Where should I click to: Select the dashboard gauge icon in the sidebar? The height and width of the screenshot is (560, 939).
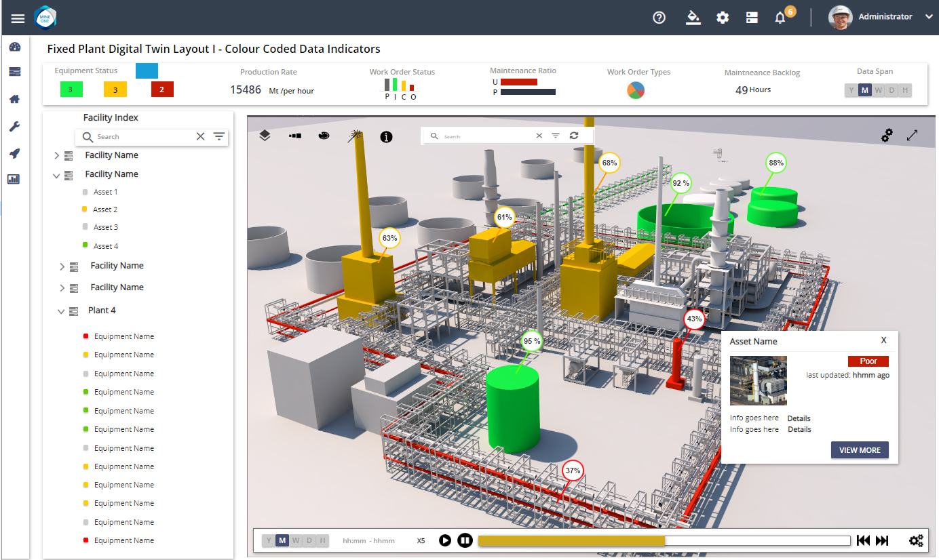coord(14,47)
